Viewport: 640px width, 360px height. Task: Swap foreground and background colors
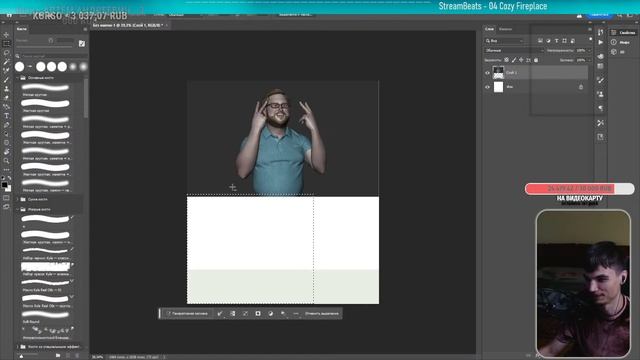tap(9, 178)
